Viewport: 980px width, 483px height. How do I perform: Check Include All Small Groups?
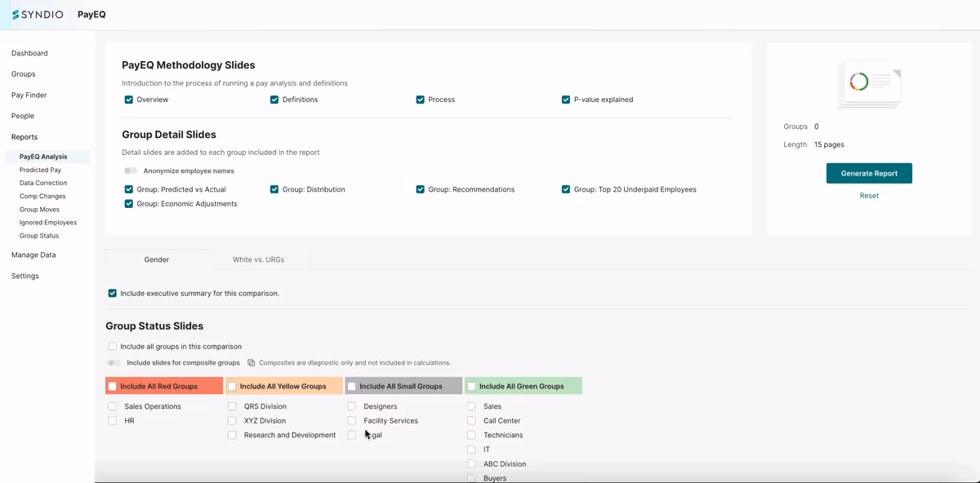[x=352, y=387]
